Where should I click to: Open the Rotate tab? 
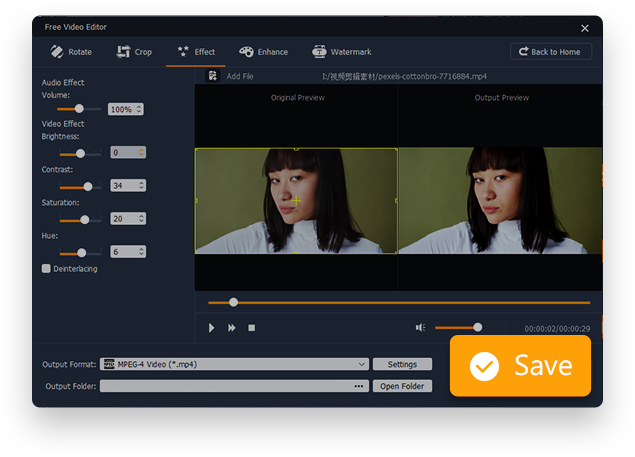[71, 52]
